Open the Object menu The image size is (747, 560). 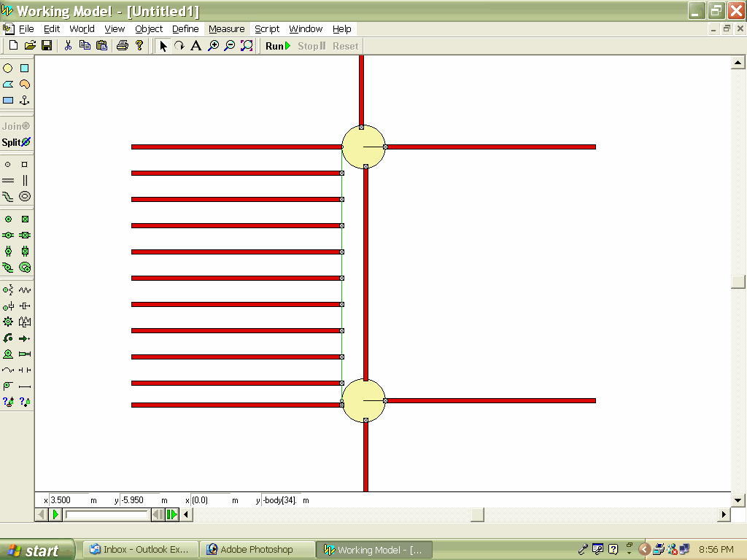[149, 29]
